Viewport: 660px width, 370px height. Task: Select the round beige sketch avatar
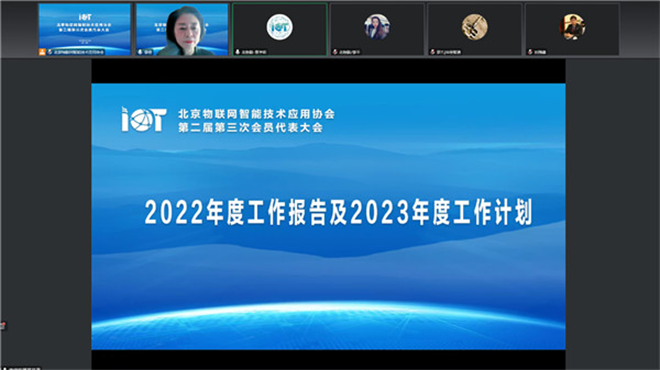pyautogui.click(x=474, y=27)
